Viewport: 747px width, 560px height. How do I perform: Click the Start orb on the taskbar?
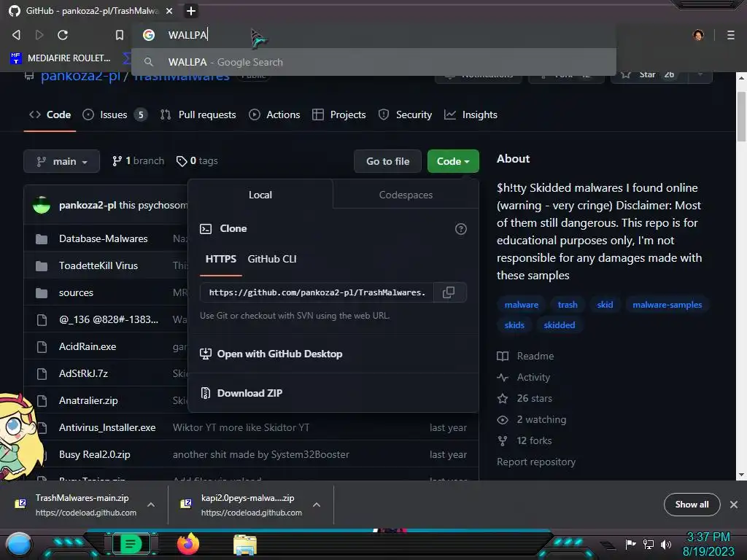tap(19, 544)
